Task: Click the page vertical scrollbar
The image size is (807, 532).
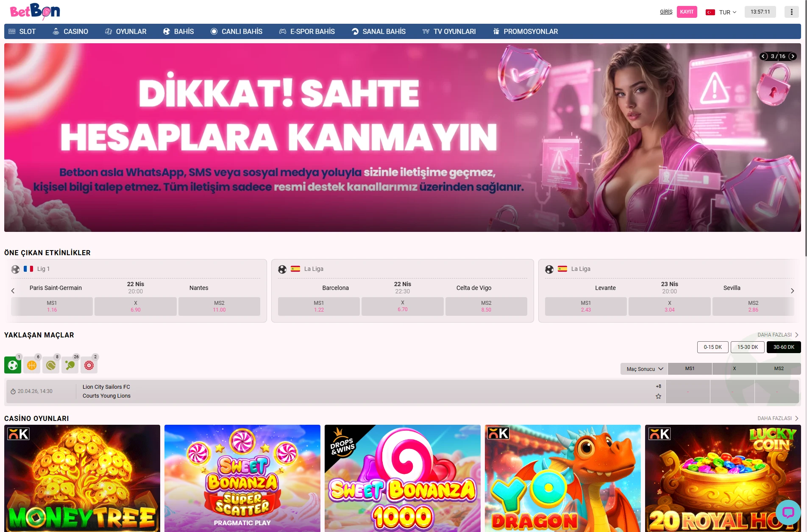Action: (805, 127)
